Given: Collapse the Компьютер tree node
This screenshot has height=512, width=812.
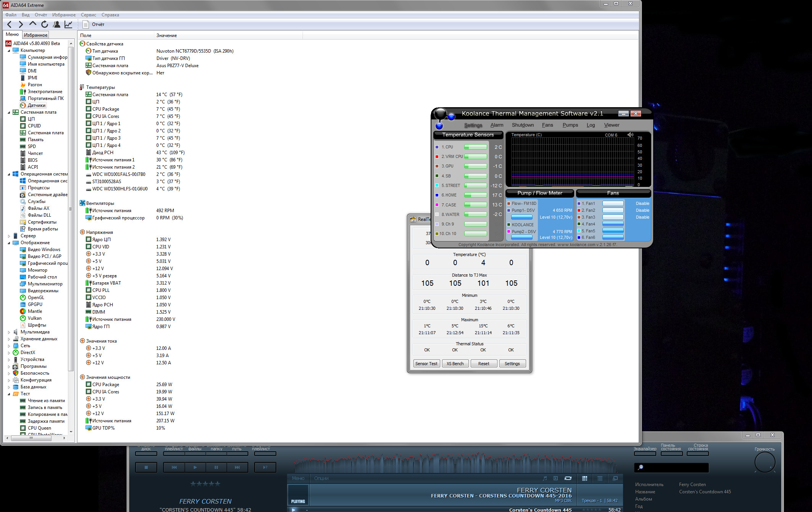Looking at the screenshot, I should coord(9,50).
